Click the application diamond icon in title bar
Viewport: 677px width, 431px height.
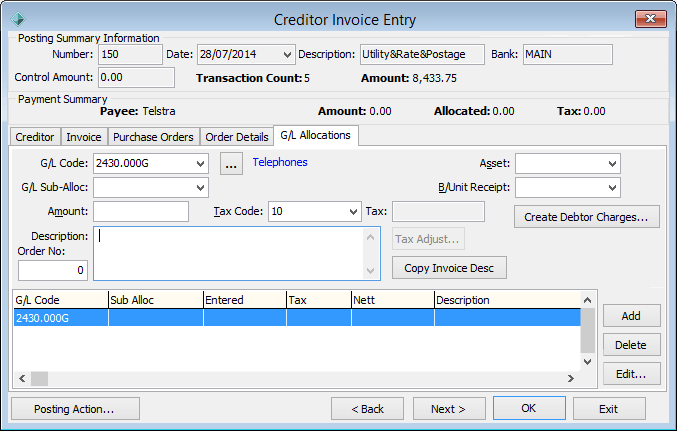[18, 19]
